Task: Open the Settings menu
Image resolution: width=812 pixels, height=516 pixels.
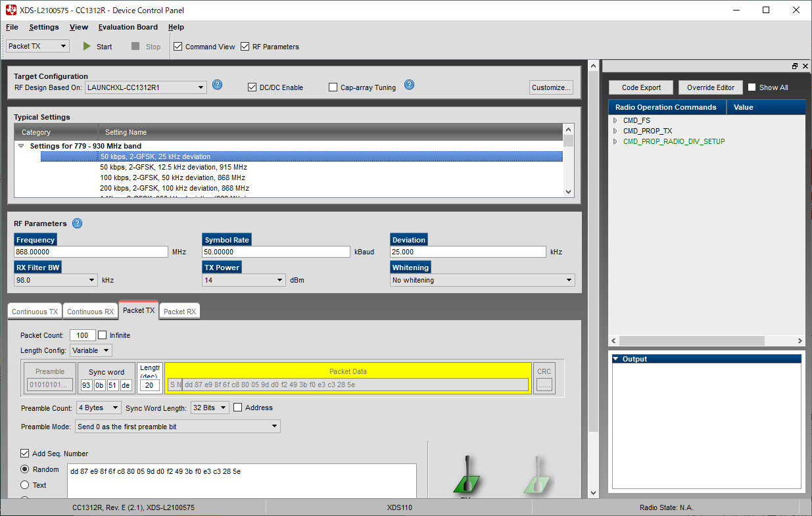Action: [x=44, y=27]
